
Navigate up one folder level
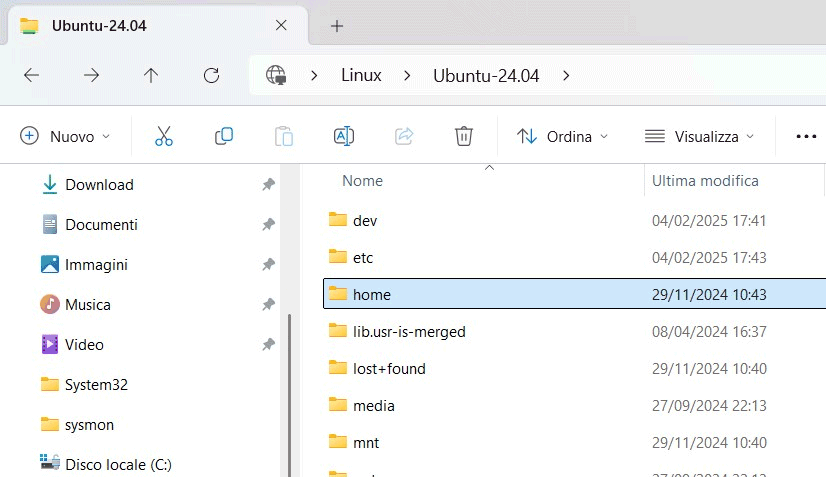[151, 75]
